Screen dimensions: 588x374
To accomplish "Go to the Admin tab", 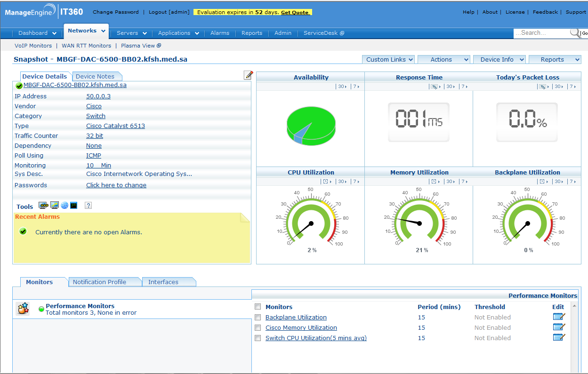I will [283, 33].
